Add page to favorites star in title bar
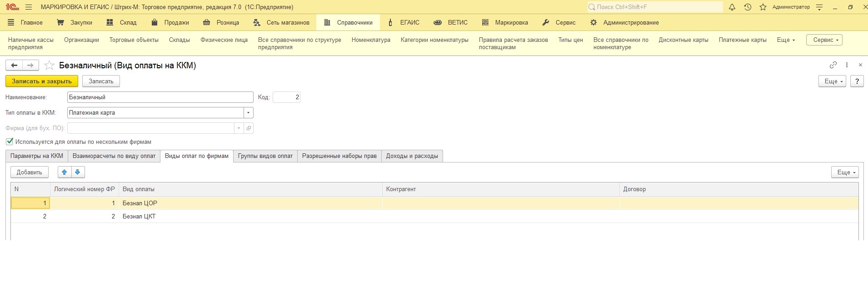The height and width of the screenshot is (294, 868). (763, 7)
